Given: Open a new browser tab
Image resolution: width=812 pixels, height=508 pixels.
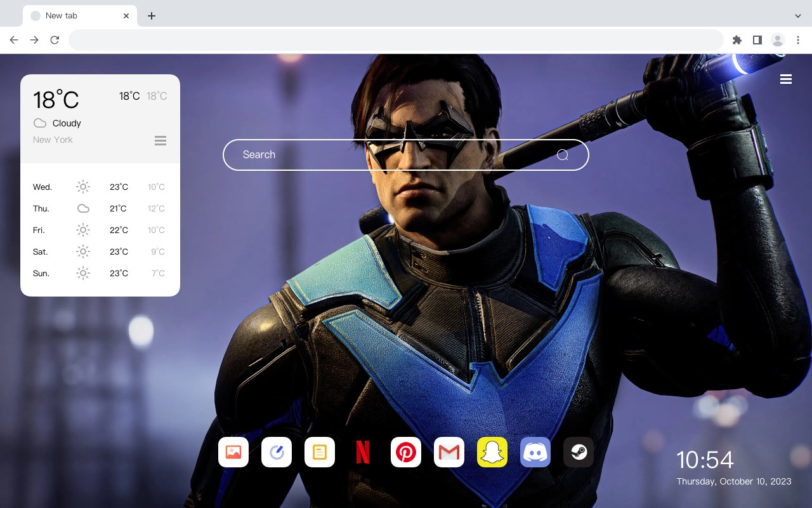Looking at the screenshot, I should (151, 16).
